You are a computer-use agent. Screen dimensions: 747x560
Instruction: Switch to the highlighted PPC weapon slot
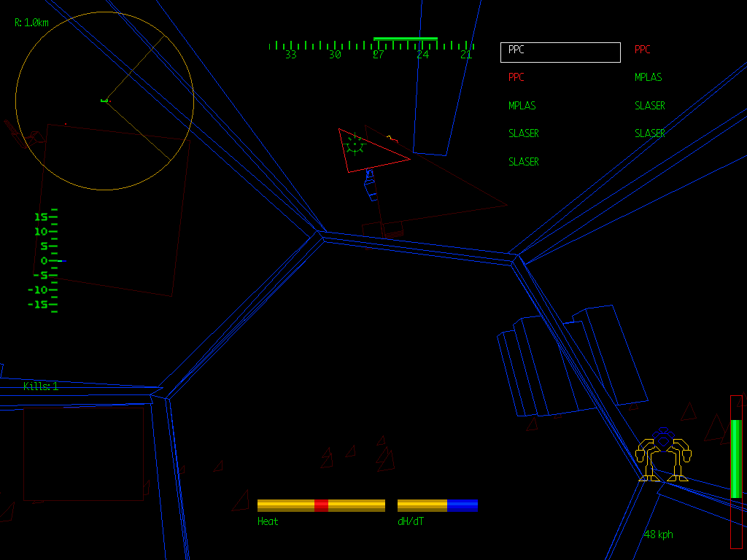tap(560, 52)
